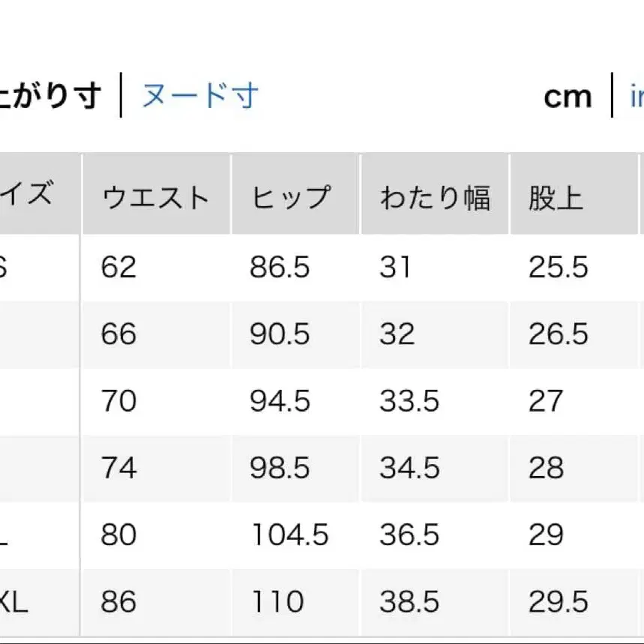Select waist value 62 in first row
644x644 pixels.
(x=116, y=267)
